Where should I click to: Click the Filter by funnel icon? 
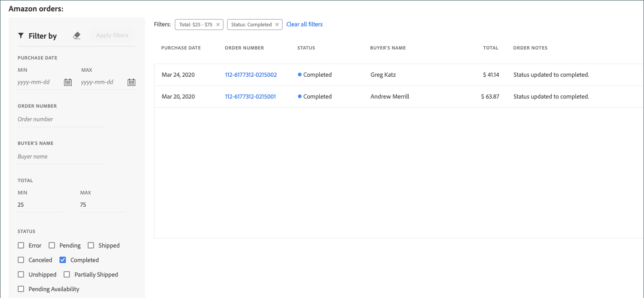pyautogui.click(x=21, y=35)
